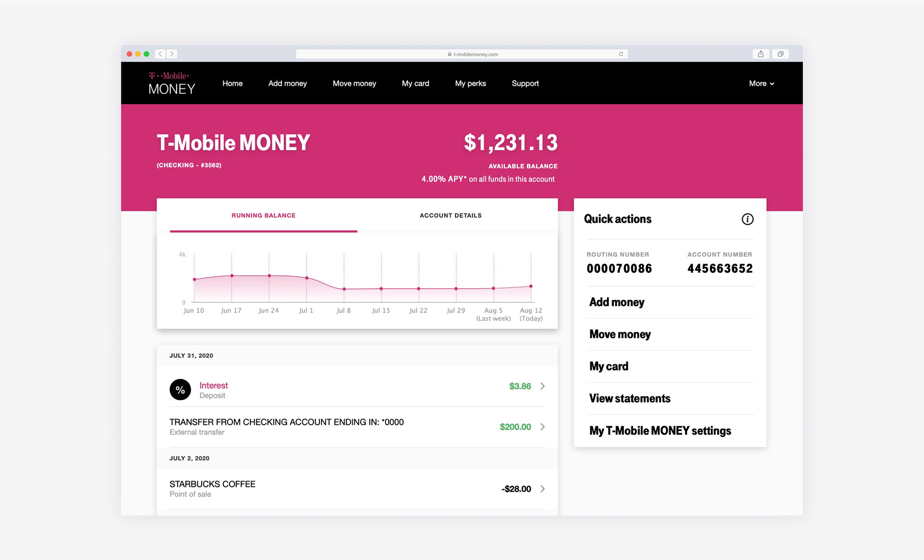Click View statements quick action
924x560 pixels.
click(629, 398)
